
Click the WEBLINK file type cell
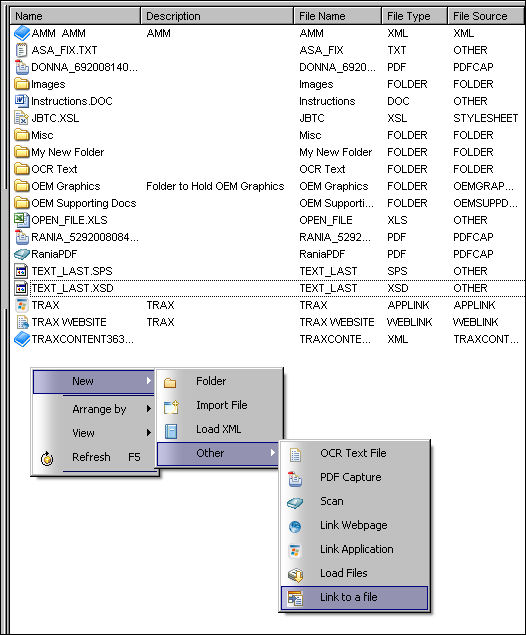pyautogui.click(x=409, y=322)
